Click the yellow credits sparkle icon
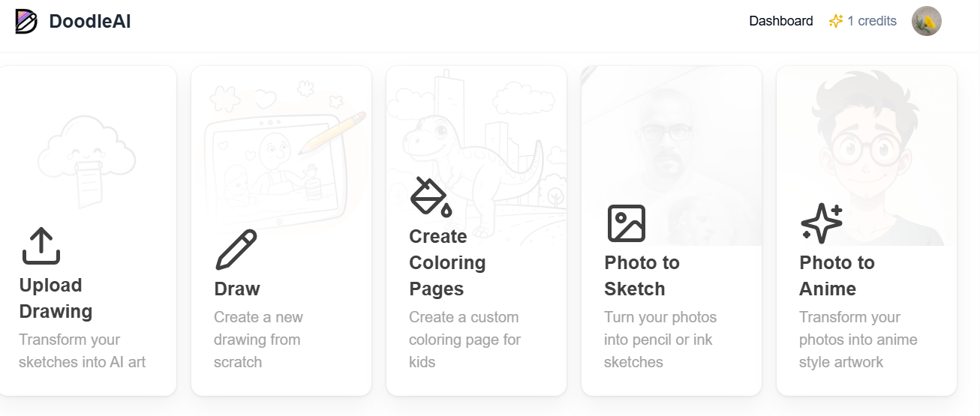980x416 pixels. pos(836,22)
